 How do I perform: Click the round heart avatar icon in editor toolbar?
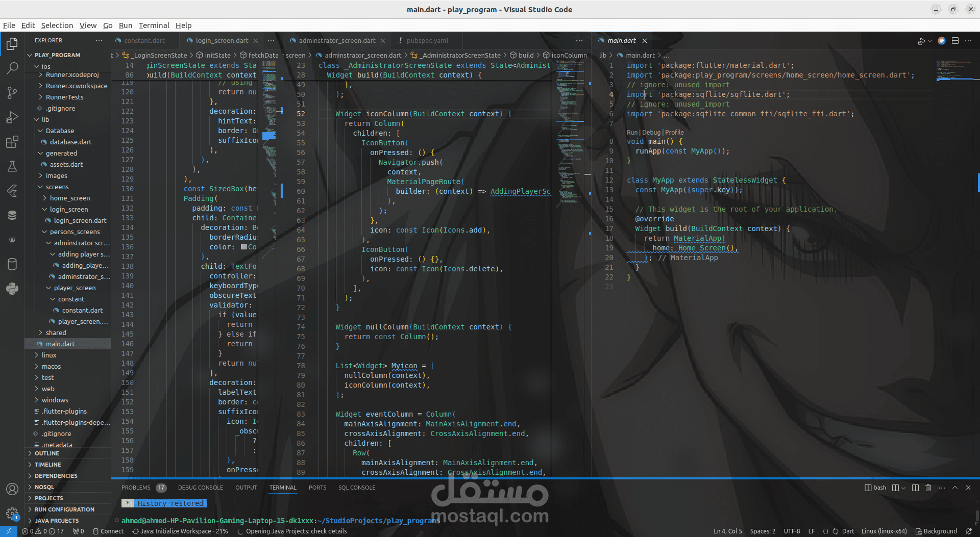(942, 41)
